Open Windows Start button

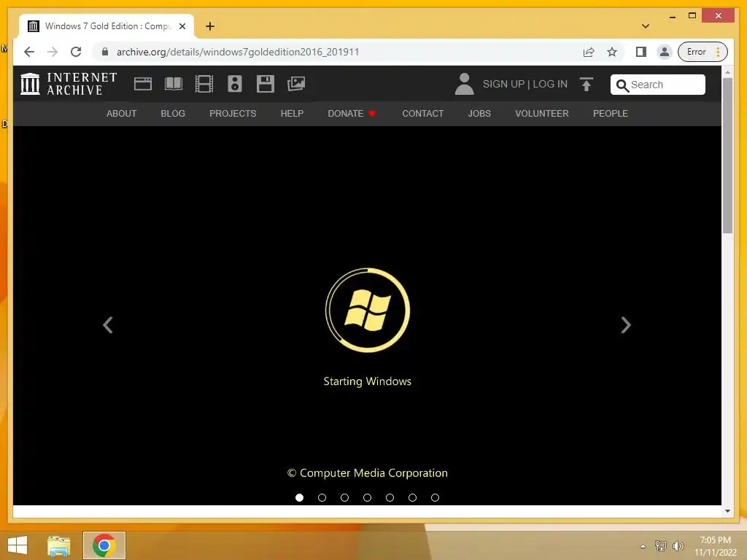(18, 545)
